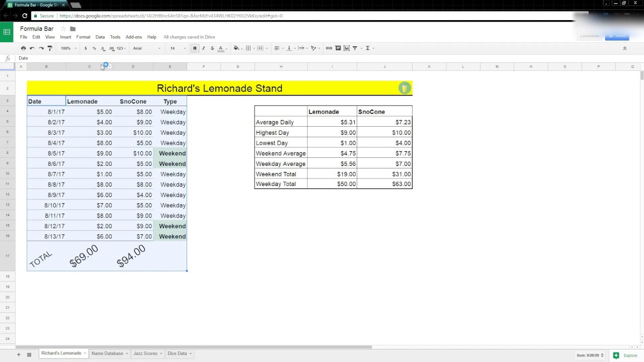
Task: Redo the last action
Action: click(41, 48)
